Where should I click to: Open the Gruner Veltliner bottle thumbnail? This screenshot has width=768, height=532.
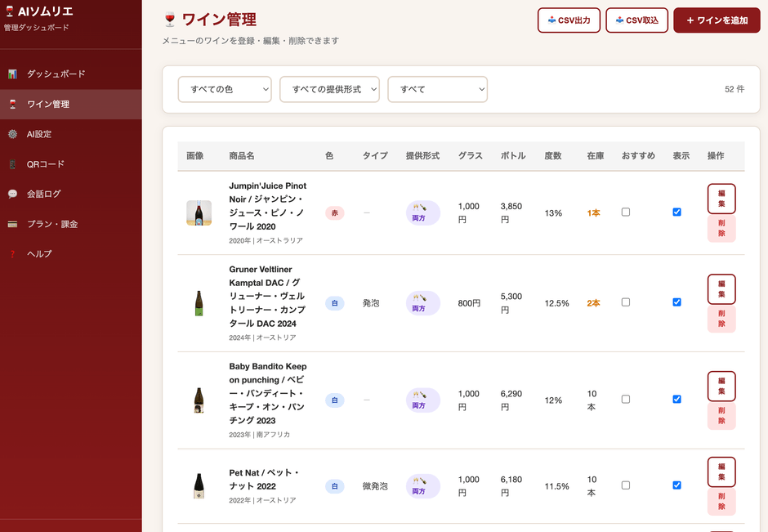click(199, 303)
